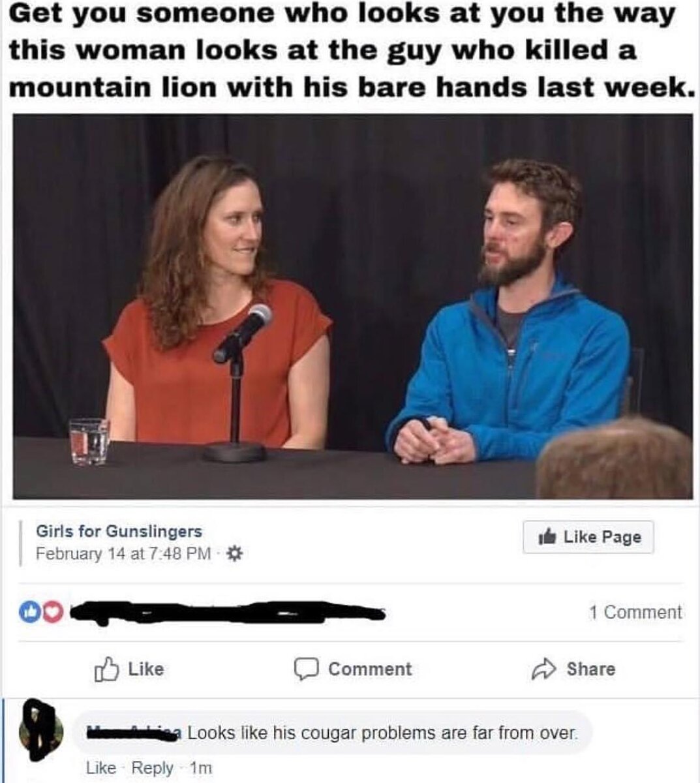Click the Share text button
This screenshot has width=700, height=783.
tap(590, 669)
